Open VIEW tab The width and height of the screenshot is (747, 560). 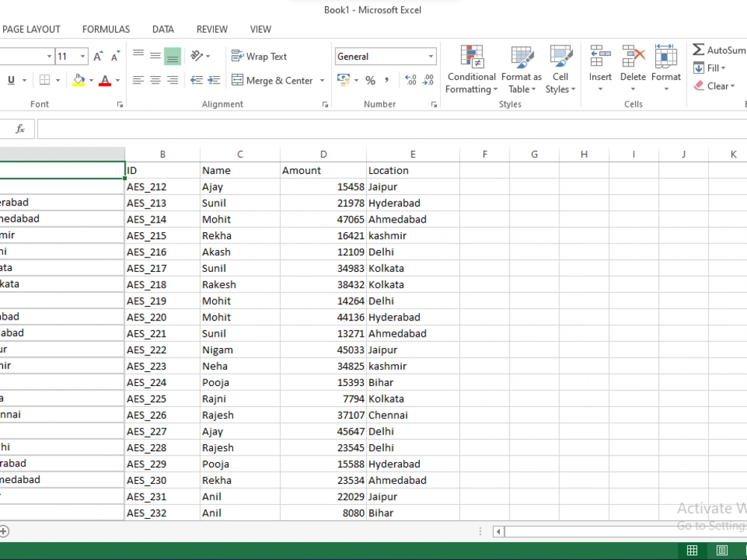click(x=261, y=30)
